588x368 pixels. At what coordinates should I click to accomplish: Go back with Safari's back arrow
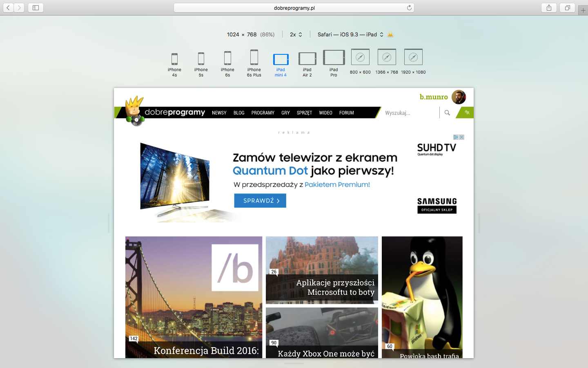click(x=8, y=8)
